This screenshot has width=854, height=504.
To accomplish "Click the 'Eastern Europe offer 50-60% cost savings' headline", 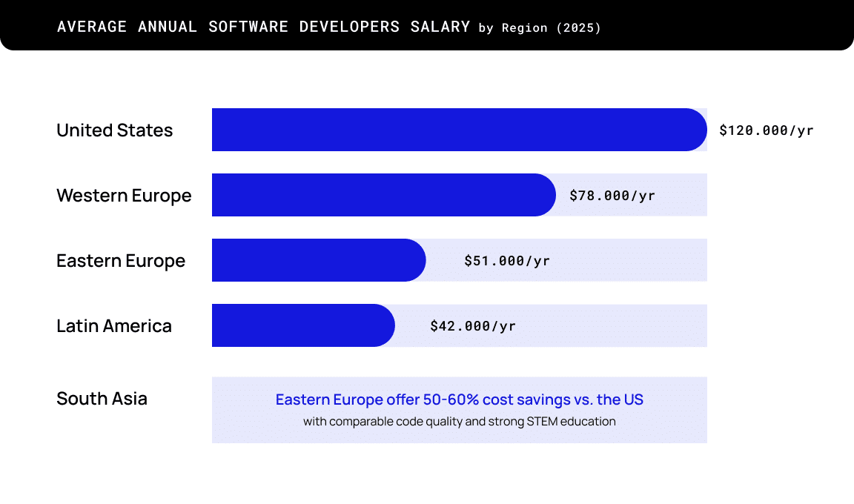I will coord(459,399).
